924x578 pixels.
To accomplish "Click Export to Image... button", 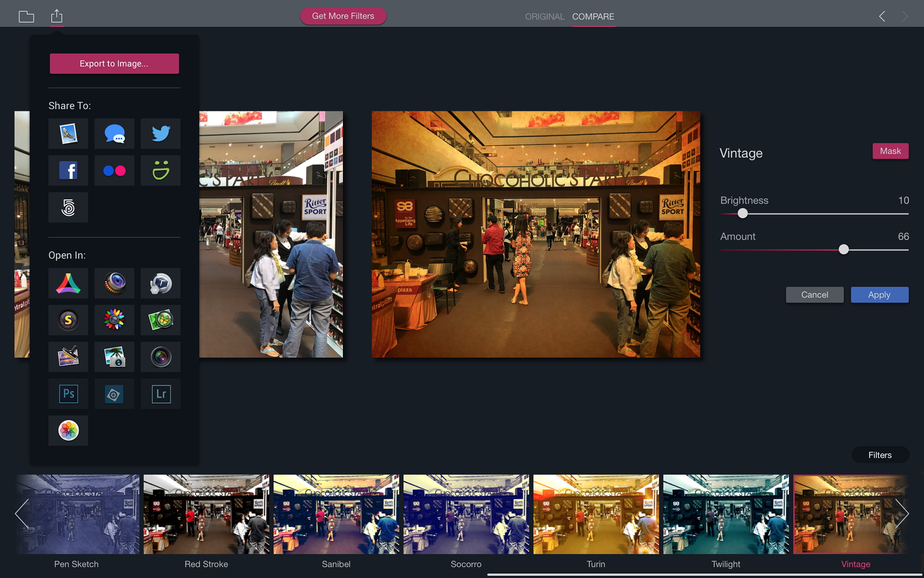I will (x=114, y=64).
